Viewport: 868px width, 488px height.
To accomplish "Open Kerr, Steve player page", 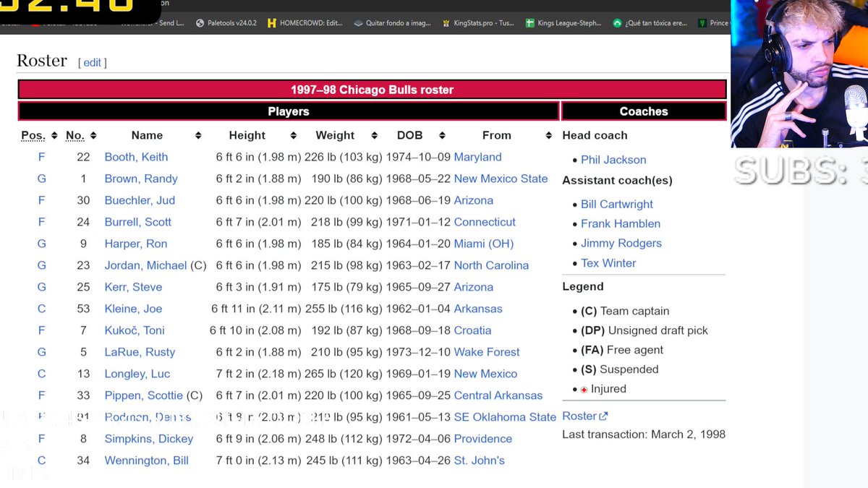I will point(133,287).
